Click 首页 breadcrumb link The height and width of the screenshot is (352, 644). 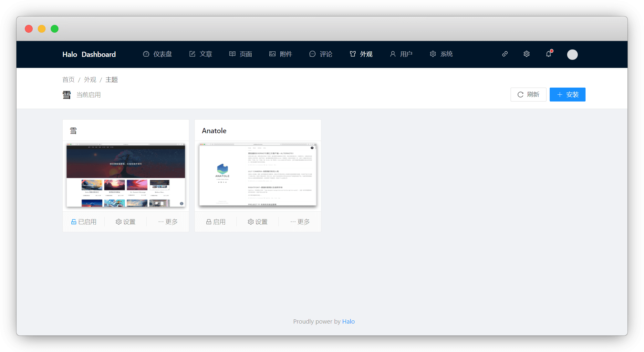(x=68, y=80)
